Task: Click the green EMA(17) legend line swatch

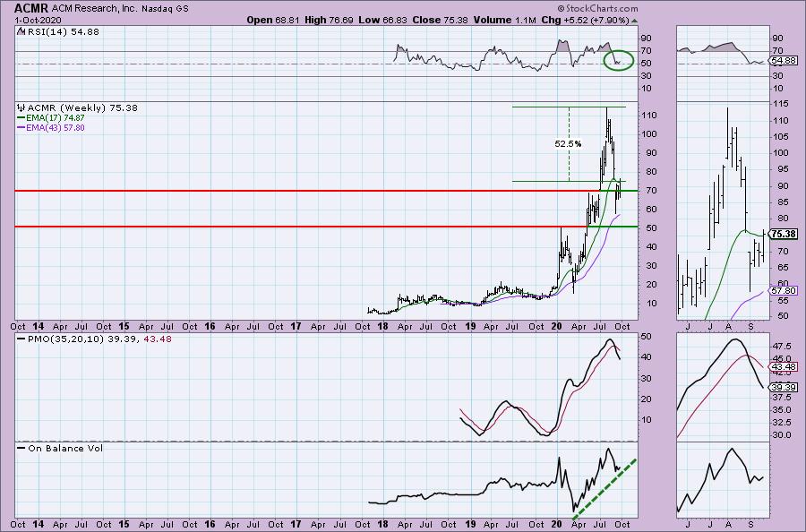Action: pyautogui.click(x=21, y=117)
